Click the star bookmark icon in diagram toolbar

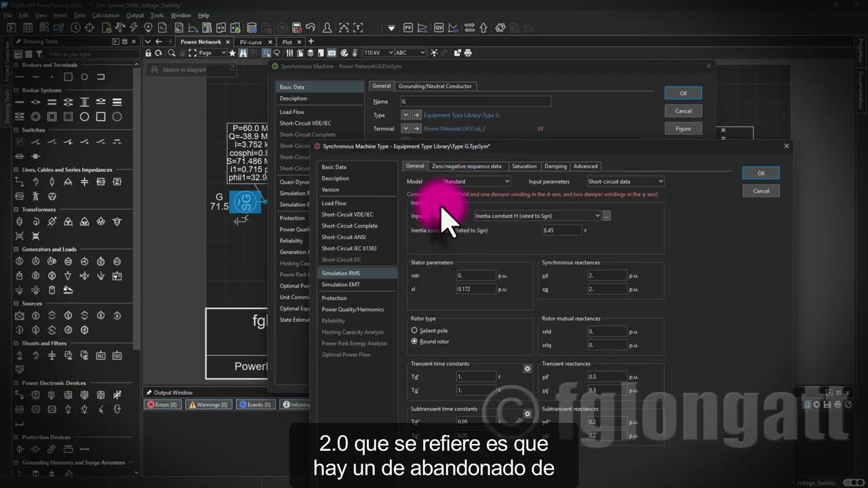pos(233,53)
